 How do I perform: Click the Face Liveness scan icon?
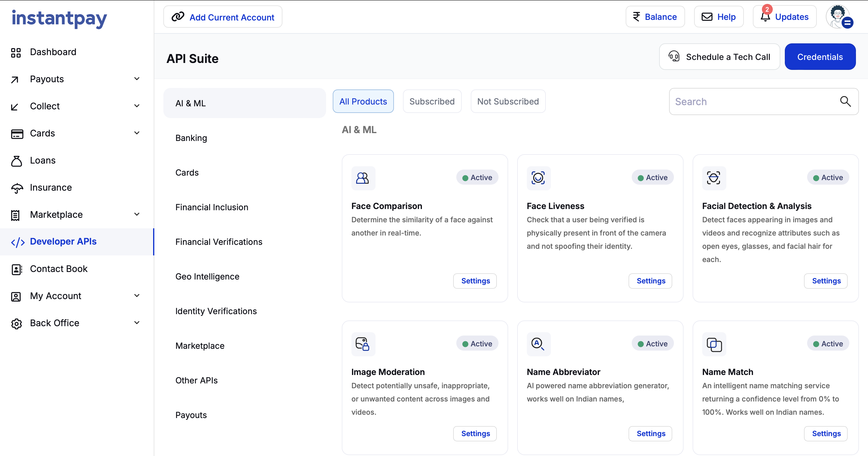pos(538,178)
